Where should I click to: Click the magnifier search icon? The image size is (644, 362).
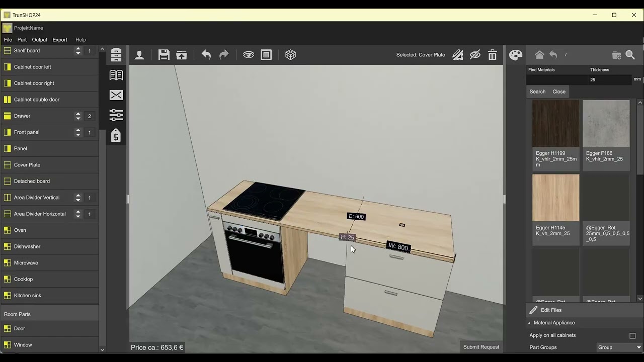[x=630, y=55]
